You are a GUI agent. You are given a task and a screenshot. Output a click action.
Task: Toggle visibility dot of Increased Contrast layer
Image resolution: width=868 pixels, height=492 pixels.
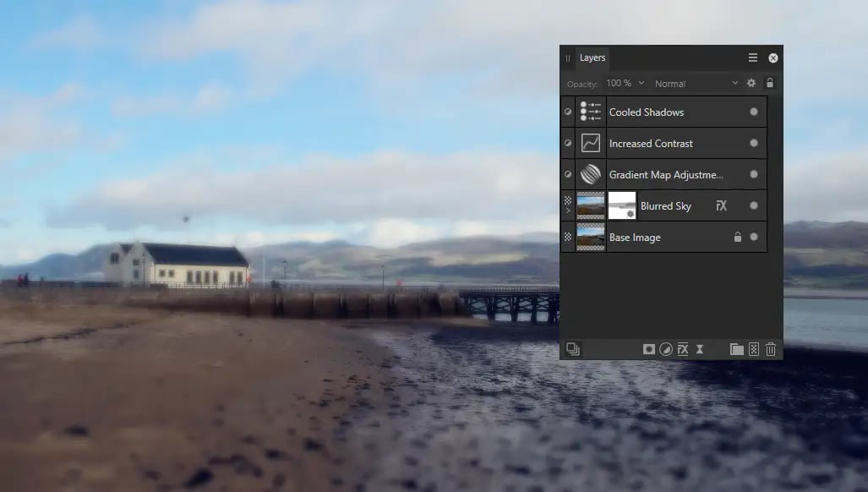click(753, 143)
